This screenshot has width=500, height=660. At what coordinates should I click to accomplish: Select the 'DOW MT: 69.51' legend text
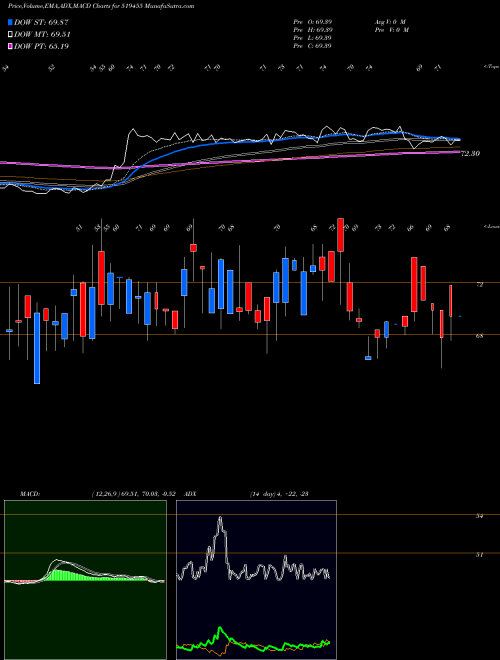pyautogui.click(x=42, y=35)
